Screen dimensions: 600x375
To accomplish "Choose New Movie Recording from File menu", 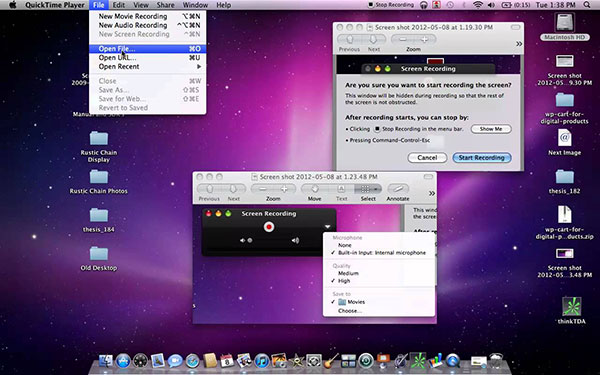I will point(148,16).
